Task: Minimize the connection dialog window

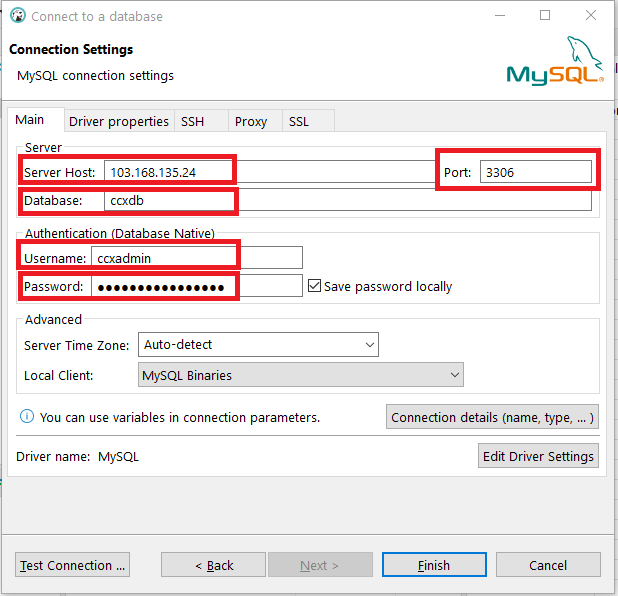Action: point(499,16)
